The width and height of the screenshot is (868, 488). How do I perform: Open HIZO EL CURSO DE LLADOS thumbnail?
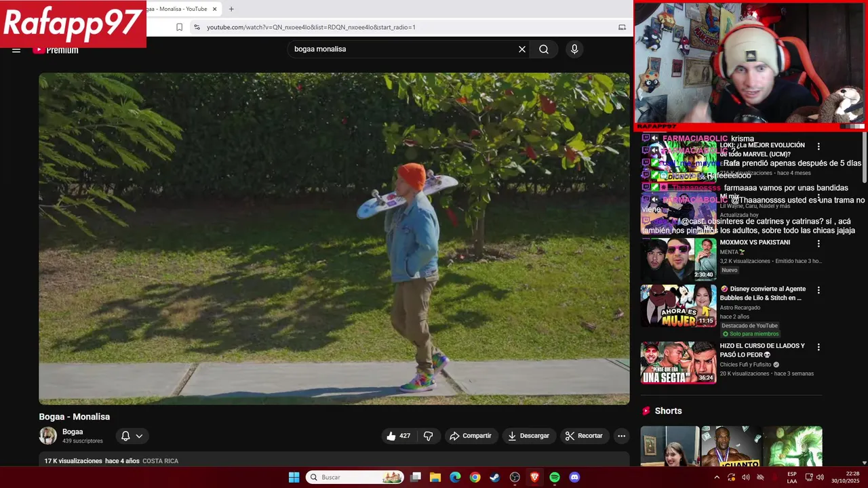tap(678, 363)
